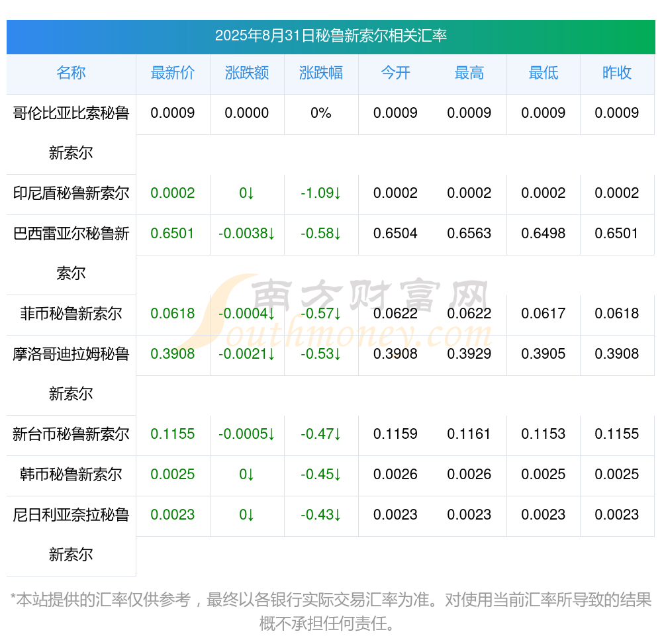Select the 昨收 column header

[x=617, y=73]
